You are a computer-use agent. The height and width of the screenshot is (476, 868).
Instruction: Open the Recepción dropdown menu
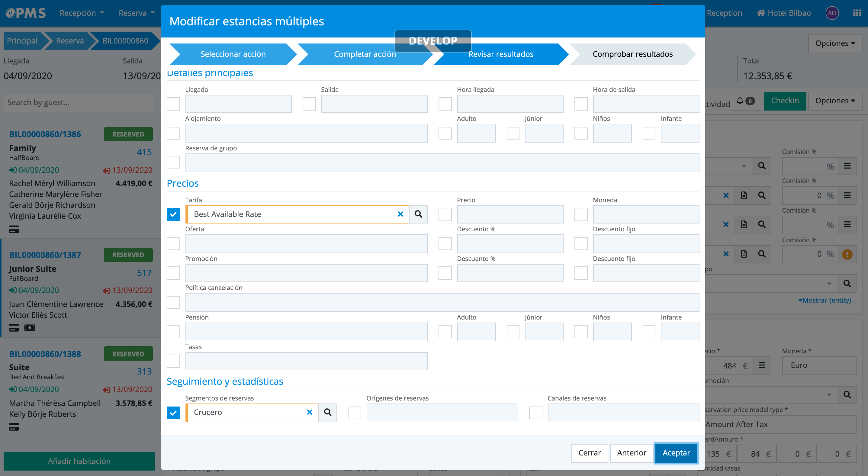click(x=82, y=13)
